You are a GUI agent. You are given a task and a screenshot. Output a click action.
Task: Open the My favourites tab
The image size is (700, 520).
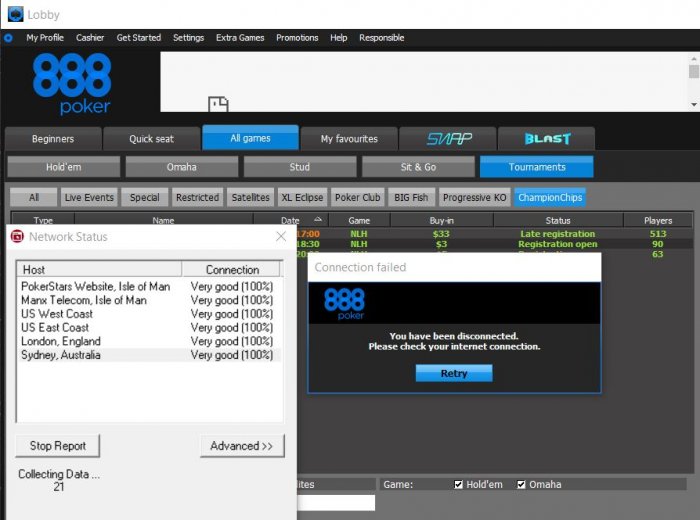click(x=349, y=139)
